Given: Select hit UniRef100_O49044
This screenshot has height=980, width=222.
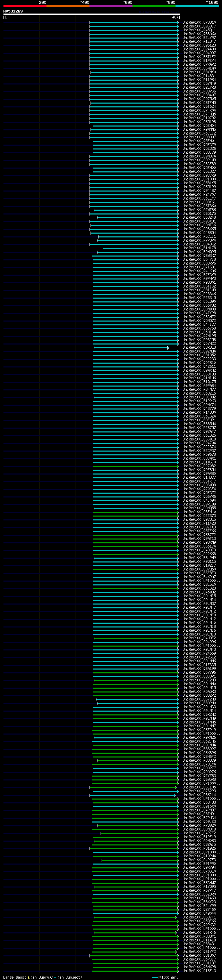Looking at the screenshot, I should 199,913.
